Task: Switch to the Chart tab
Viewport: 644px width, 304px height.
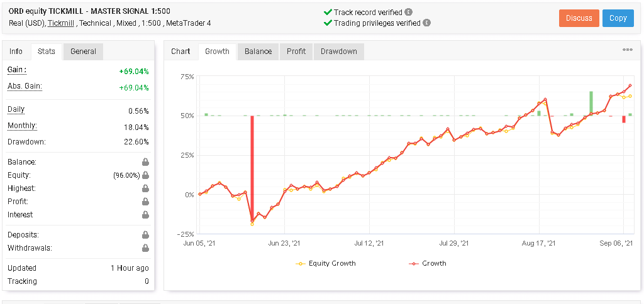Action: tap(180, 52)
